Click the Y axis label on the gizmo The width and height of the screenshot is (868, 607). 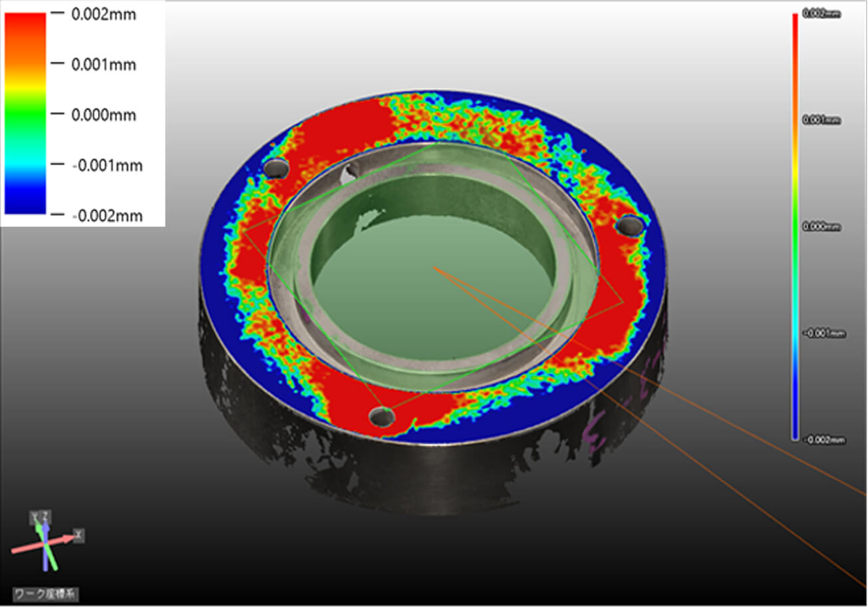tap(36, 517)
